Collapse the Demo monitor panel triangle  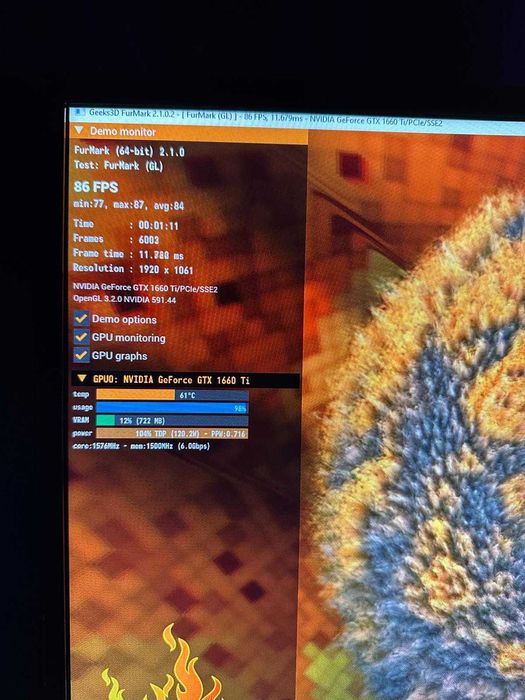pos(79,130)
